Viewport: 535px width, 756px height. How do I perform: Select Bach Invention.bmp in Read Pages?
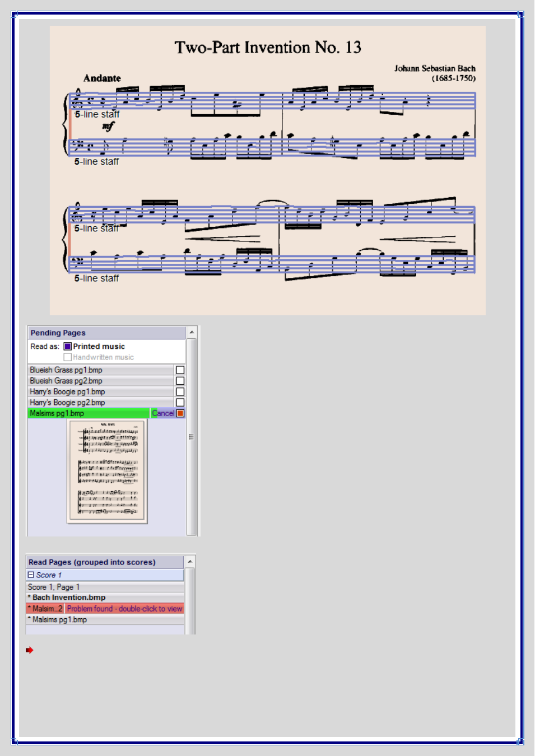105,598
